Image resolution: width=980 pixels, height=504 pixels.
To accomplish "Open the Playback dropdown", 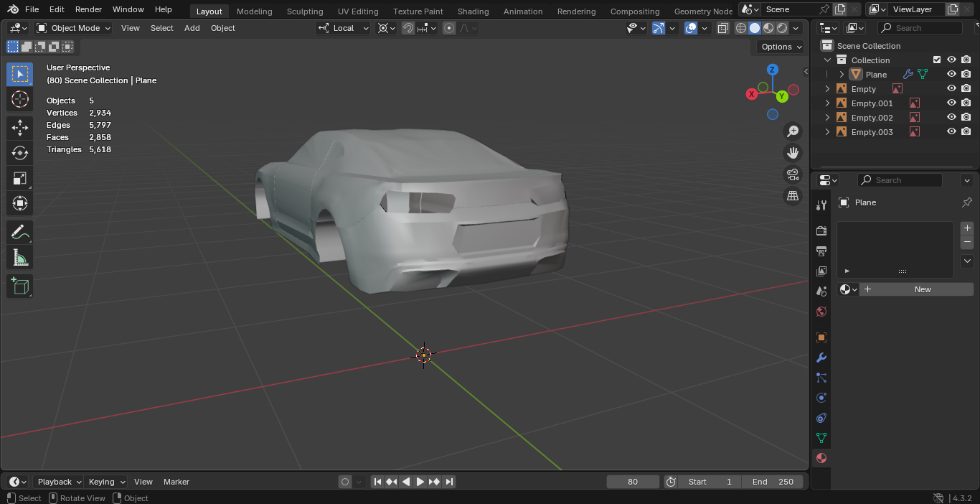I will (59, 482).
